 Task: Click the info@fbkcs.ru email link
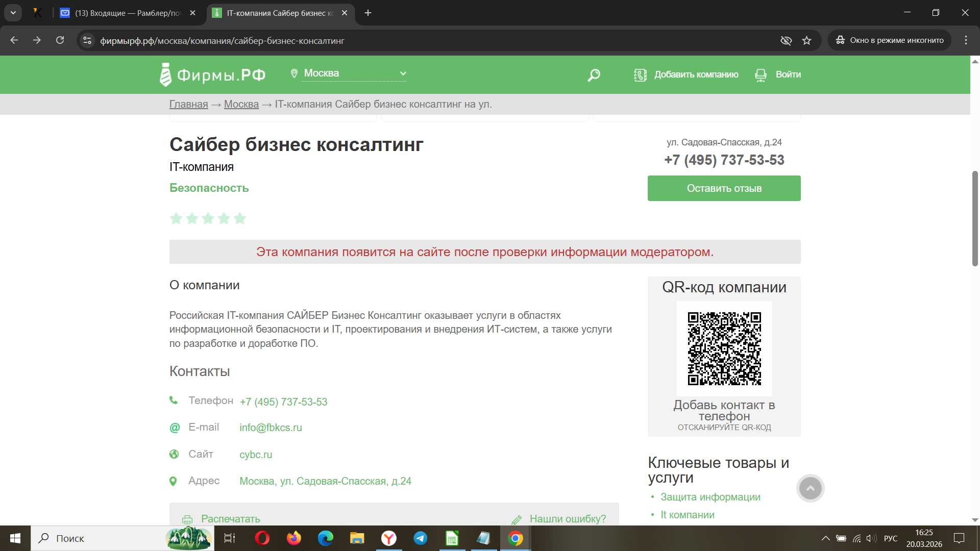(x=271, y=428)
